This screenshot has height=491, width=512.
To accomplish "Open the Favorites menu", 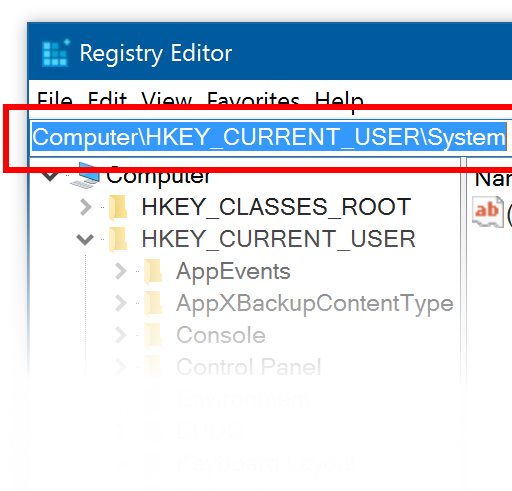I will click(253, 99).
